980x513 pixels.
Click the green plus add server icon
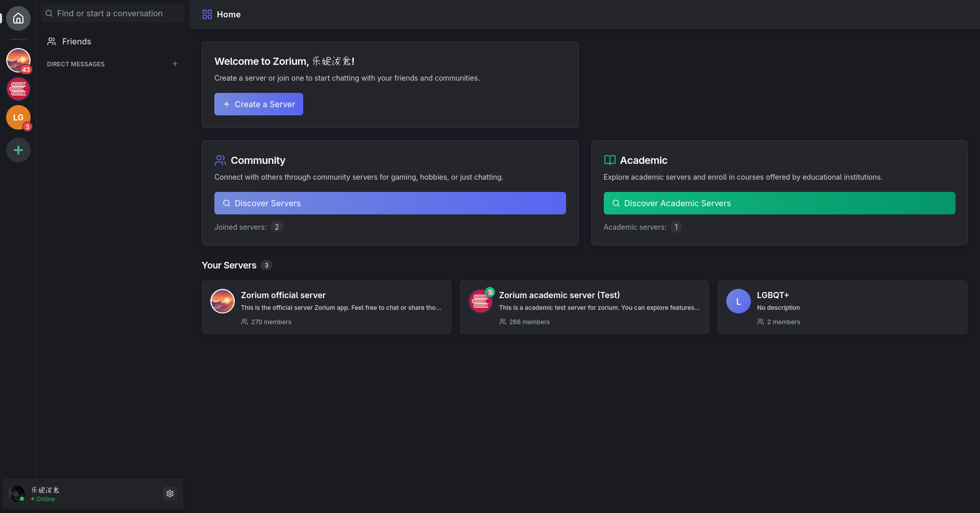click(18, 150)
